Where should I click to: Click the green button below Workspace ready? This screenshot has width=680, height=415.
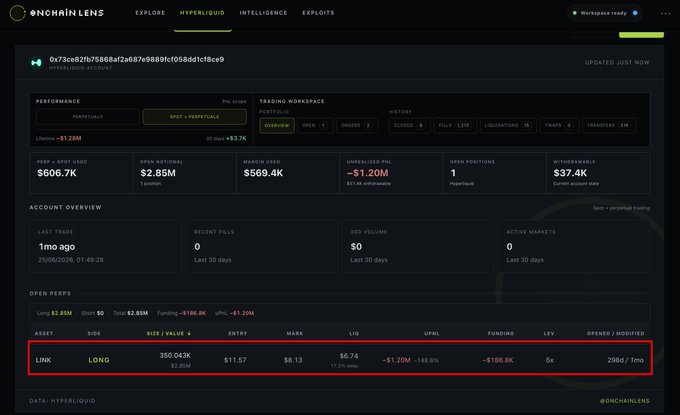click(641, 34)
